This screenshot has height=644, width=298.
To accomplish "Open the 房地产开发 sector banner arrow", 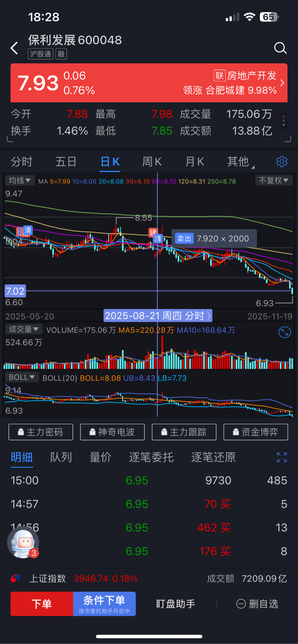I will click(x=282, y=83).
